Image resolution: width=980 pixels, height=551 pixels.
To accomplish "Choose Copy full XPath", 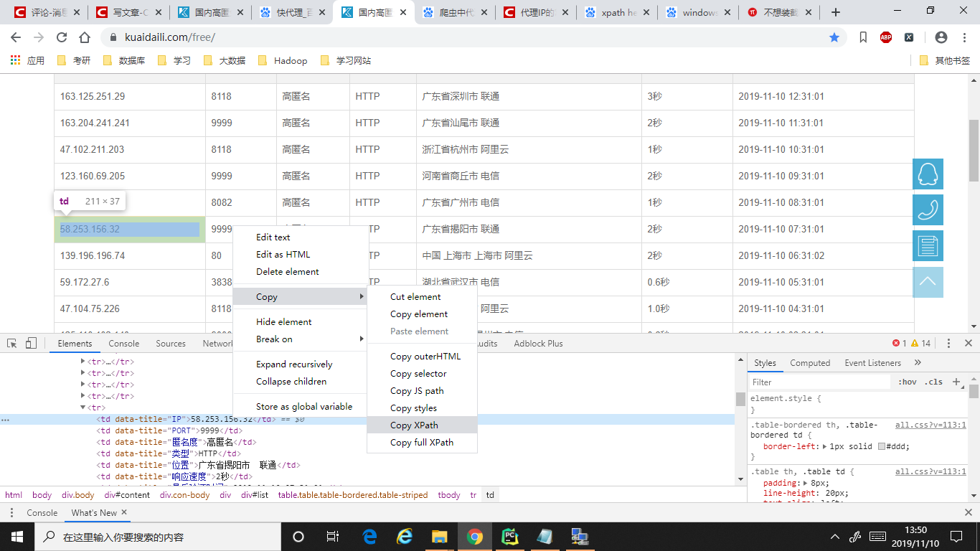I will coord(422,442).
